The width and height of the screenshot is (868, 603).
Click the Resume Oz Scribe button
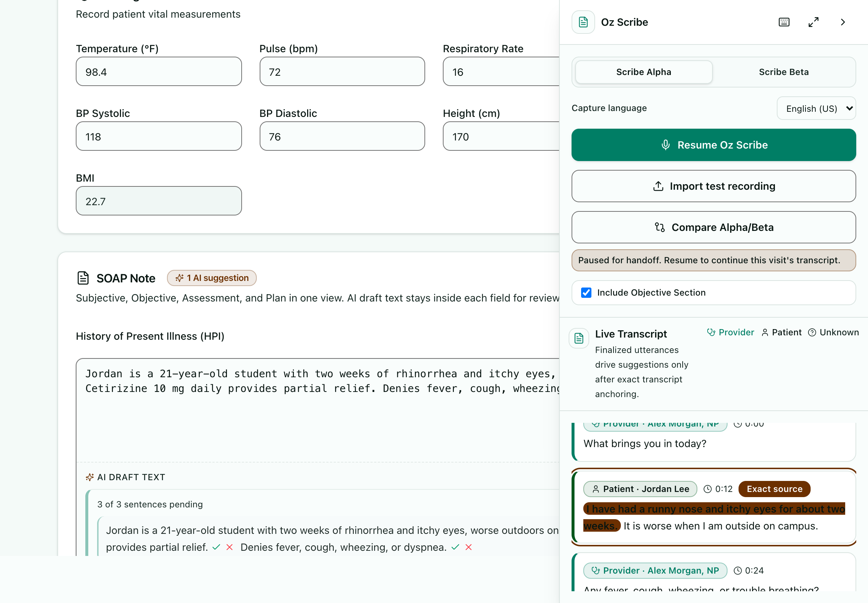point(714,145)
